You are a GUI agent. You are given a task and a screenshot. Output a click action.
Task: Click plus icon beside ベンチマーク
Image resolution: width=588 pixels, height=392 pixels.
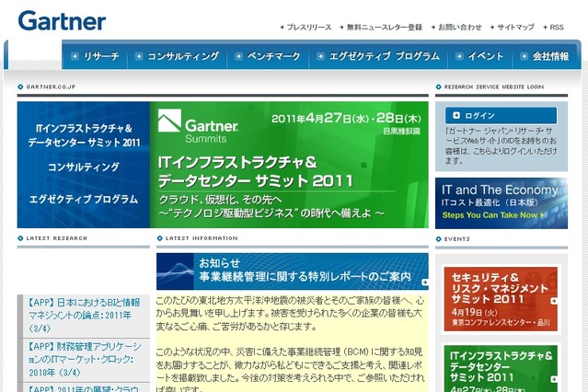tap(238, 56)
